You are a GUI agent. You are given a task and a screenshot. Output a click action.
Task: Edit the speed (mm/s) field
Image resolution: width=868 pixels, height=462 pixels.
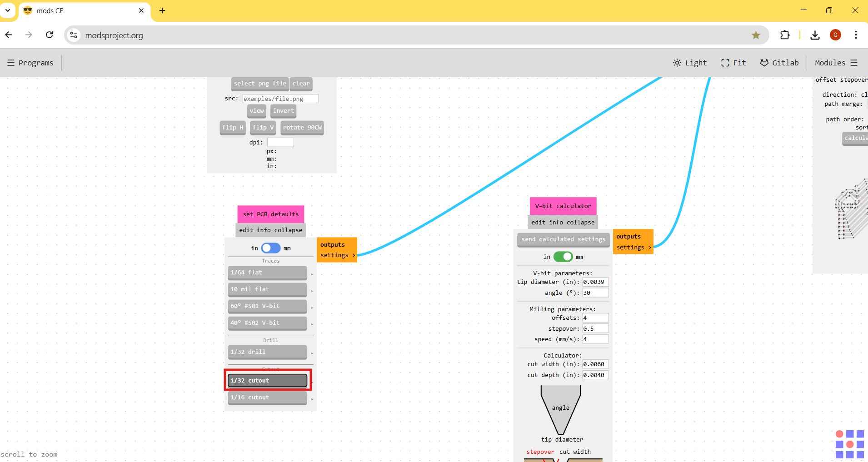(x=595, y=339)
